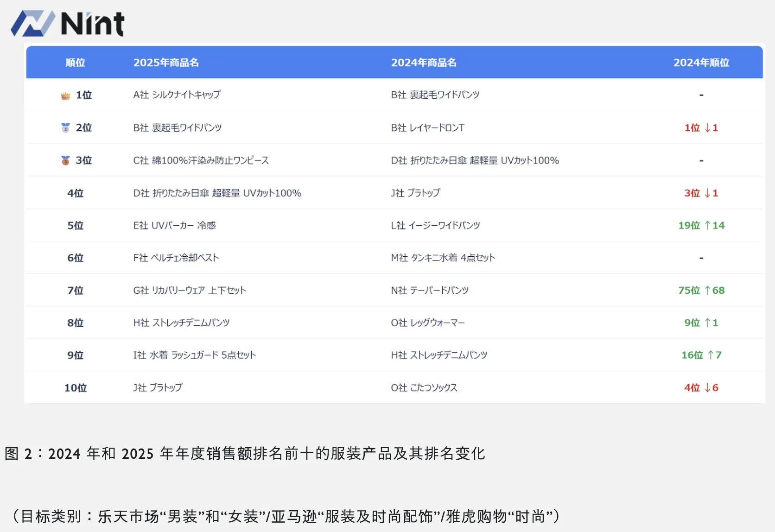Click the gold crown icon beside 1位
The image size is (775, 532).
click(x=65, y=96)
